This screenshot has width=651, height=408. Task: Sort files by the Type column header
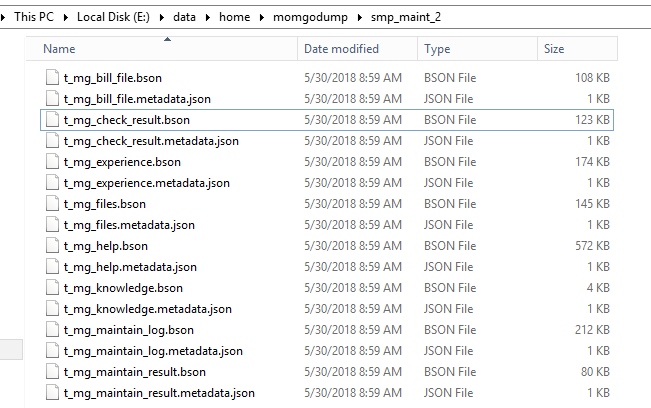(x=477, y=49)
